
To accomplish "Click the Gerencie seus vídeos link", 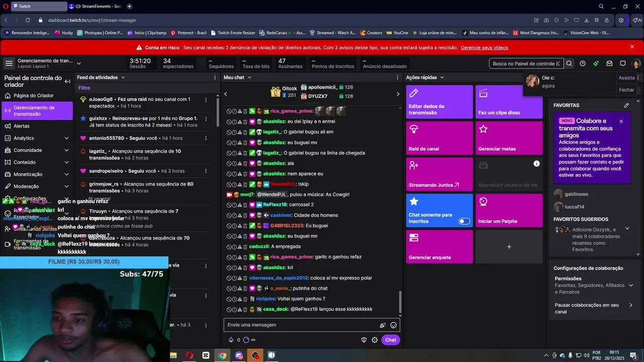I will pyautogui.click(x=485, y=48).
